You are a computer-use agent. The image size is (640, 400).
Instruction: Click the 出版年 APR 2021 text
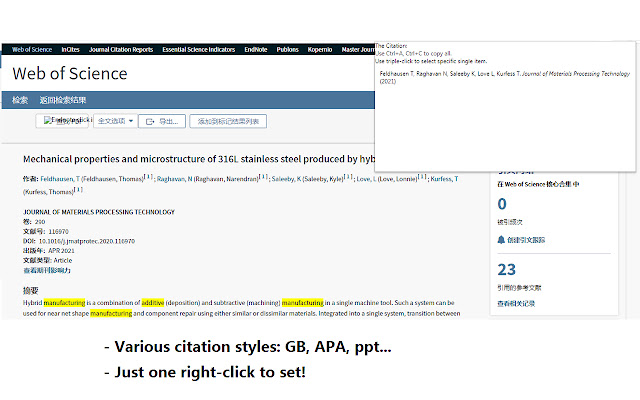[x=49, y=251]
